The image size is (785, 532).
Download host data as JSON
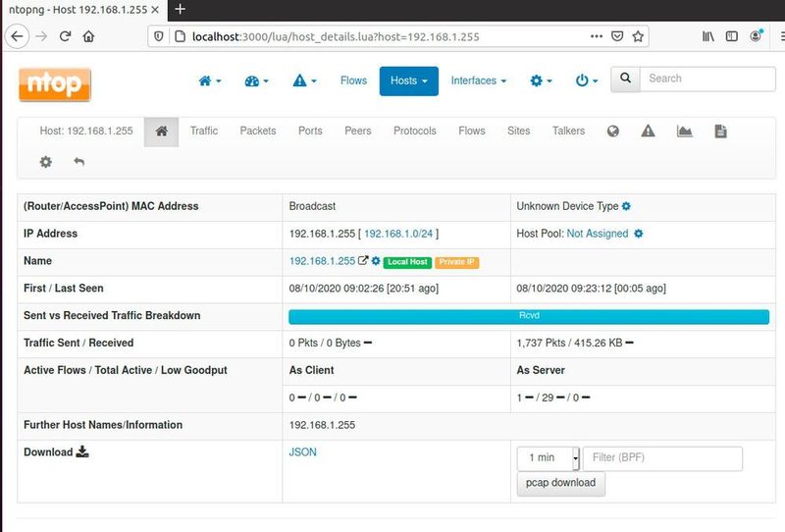[x=302, y=452]
